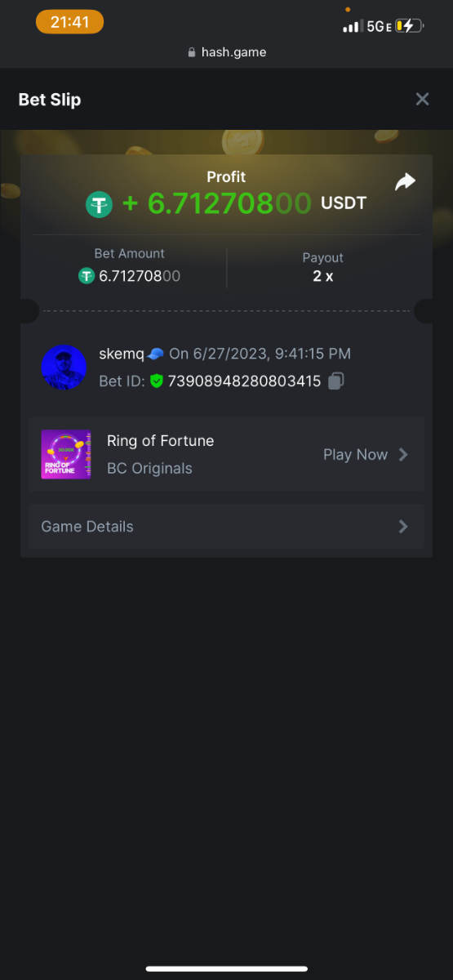Tap the green verified shield icon
Viewport: 453px width, 980px height.
coord(157,381)
